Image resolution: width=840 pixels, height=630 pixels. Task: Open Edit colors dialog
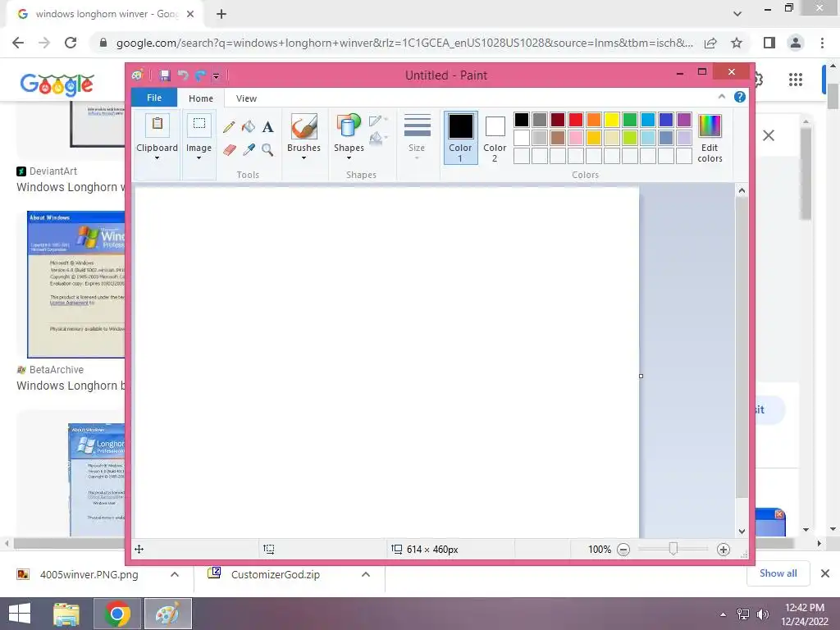click(x=710, y=139)
